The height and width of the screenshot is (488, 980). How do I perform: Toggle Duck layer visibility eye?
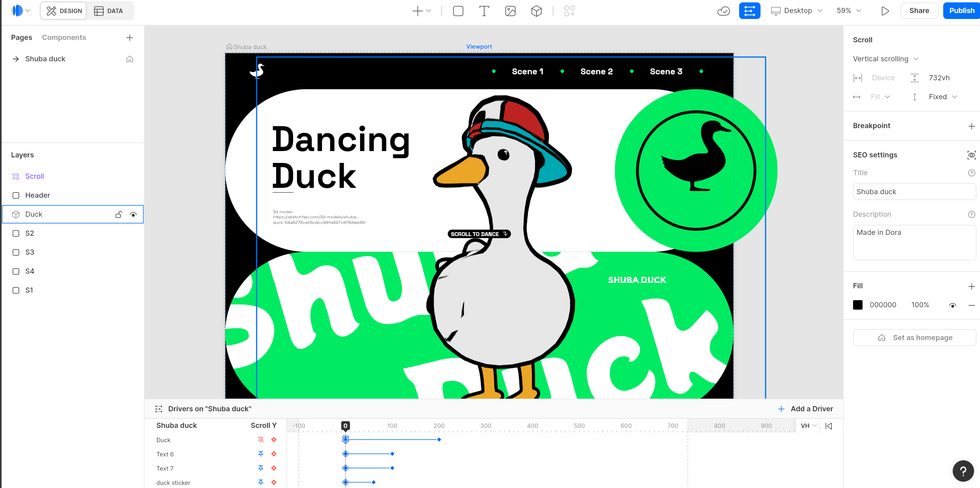133,214
